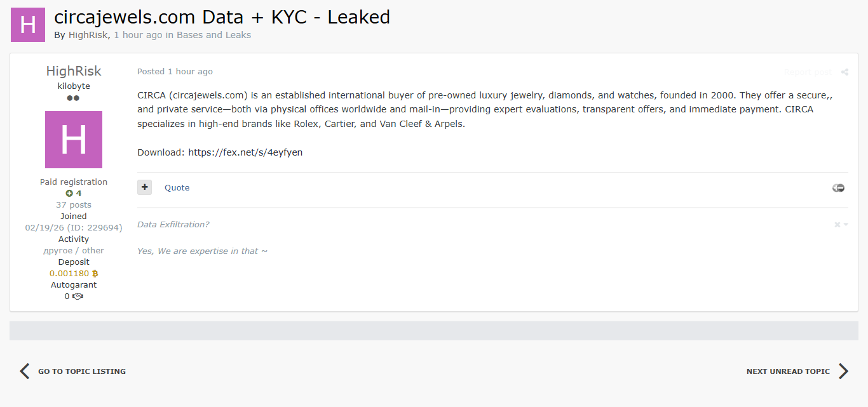View the 37 posts count link
Image resolution: width=868 pixels, height=407 pixels.
(74, 205)
